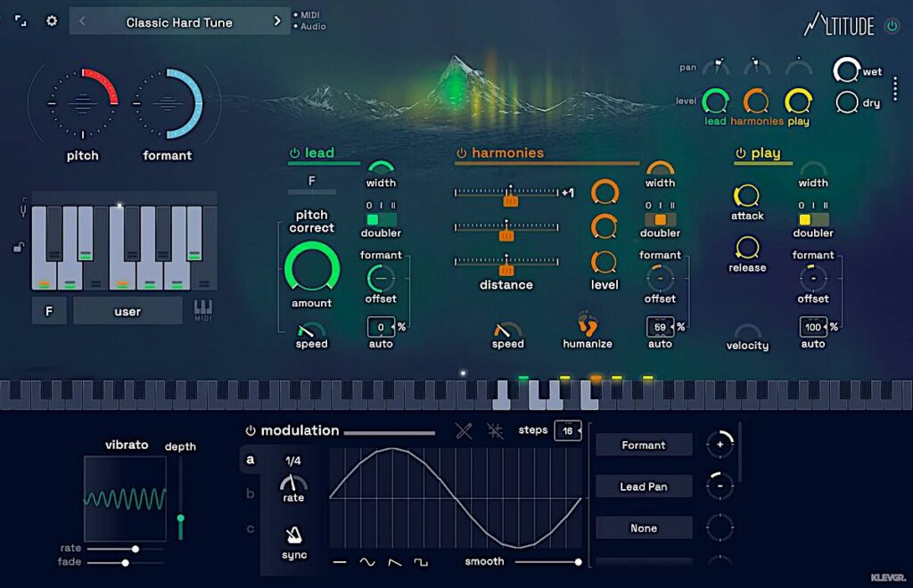
Task: Click the lead formant offset knob
Action: (381, 278)
